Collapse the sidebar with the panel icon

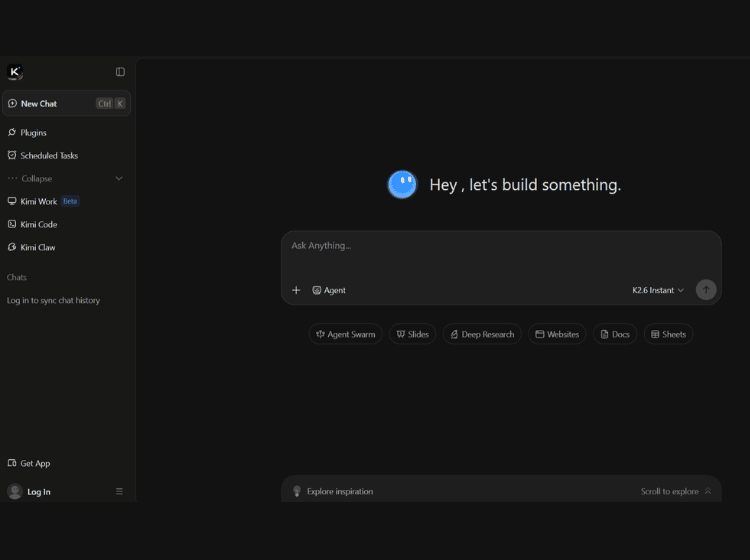coord(120,72)
